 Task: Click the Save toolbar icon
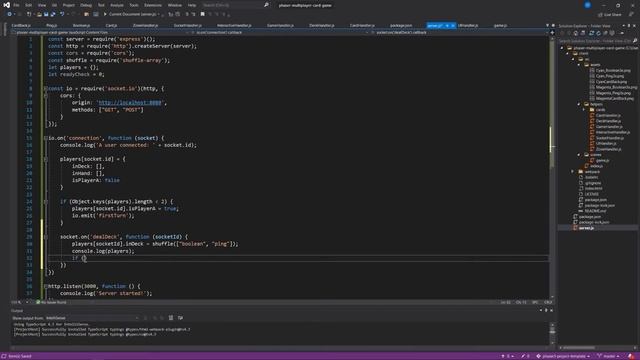[x=46, y=14]
